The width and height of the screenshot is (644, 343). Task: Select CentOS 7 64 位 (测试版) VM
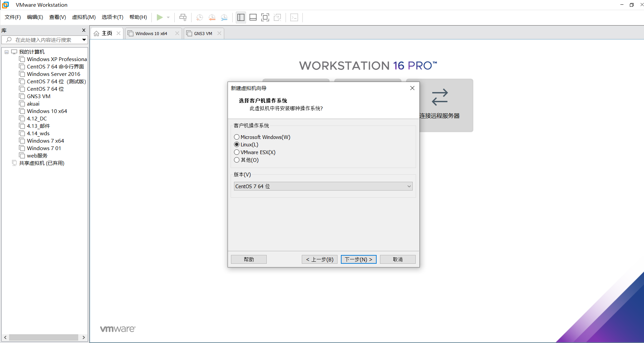(53, 82)
